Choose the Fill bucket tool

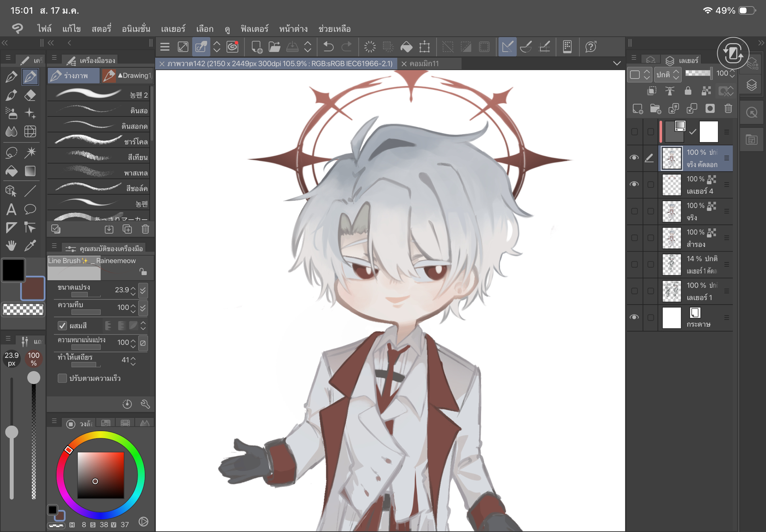(11, 171)
